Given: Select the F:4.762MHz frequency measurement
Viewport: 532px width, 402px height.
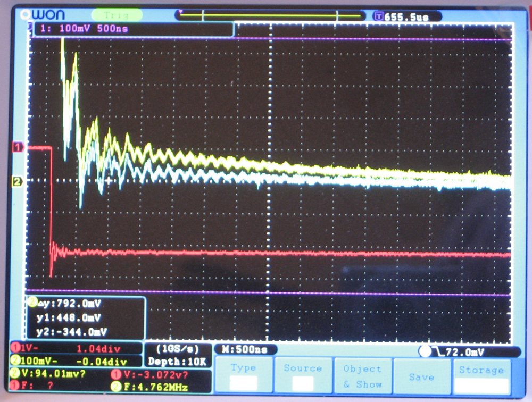Looking at the screenshot, I should pyautogui.click(x=156, y=387).
